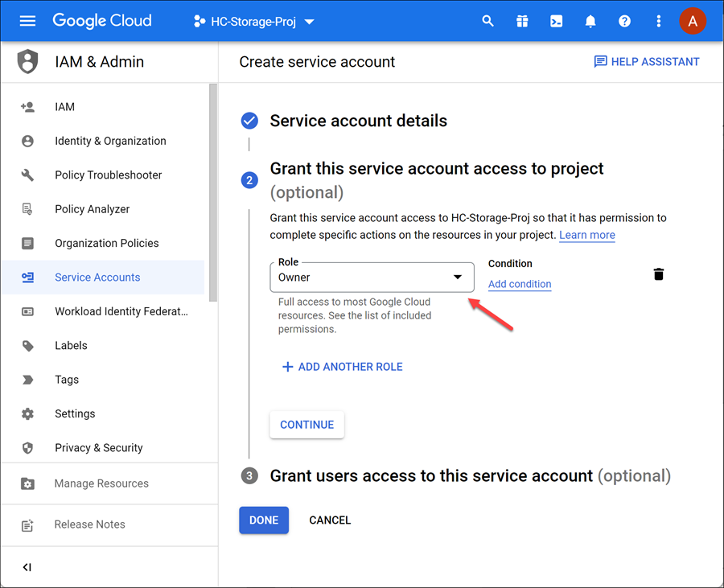724x588 pixels.
Task: Expand the Service account details step
Action: coord(358,121)
